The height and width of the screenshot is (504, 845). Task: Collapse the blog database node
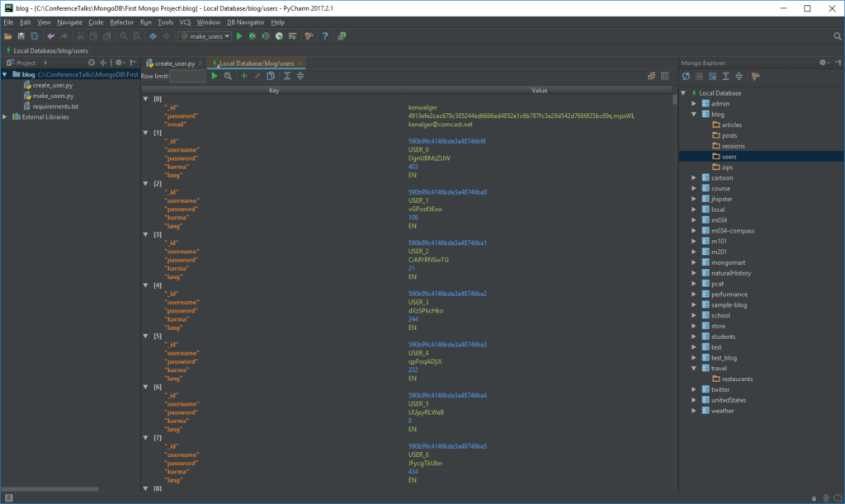[x=694, y=114]
